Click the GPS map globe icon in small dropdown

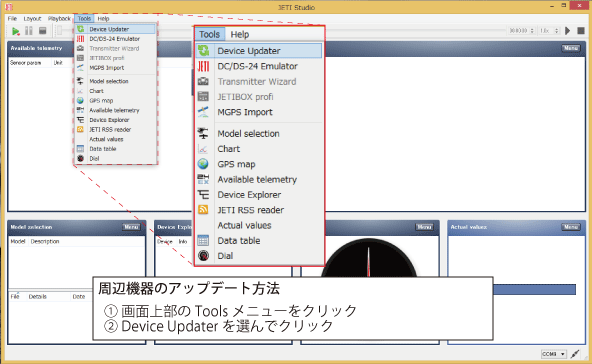click(80, 100)
